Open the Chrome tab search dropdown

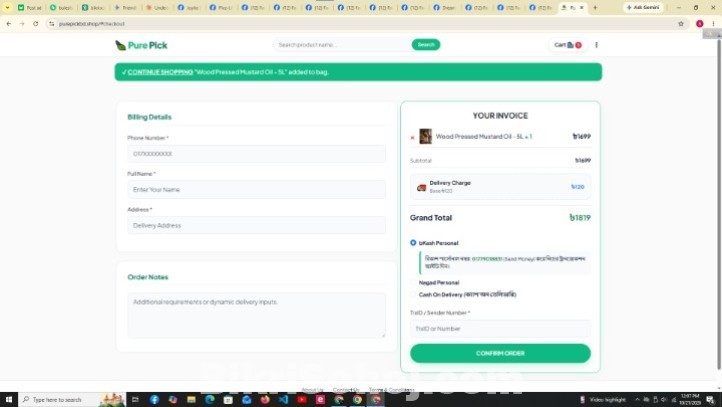coord(7,7)
